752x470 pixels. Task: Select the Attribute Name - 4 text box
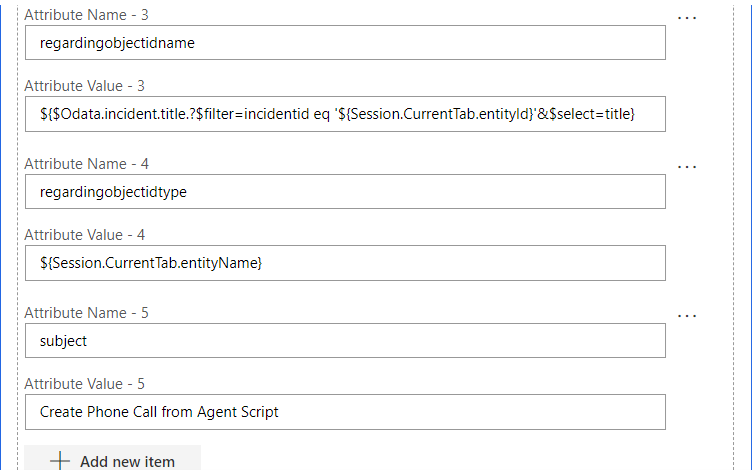tap(345, 192)
